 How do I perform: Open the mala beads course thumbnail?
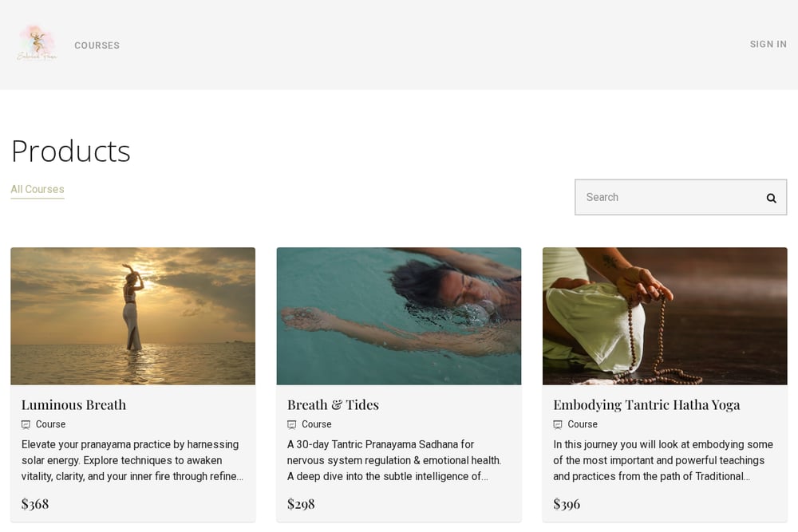tap(665, 316)
